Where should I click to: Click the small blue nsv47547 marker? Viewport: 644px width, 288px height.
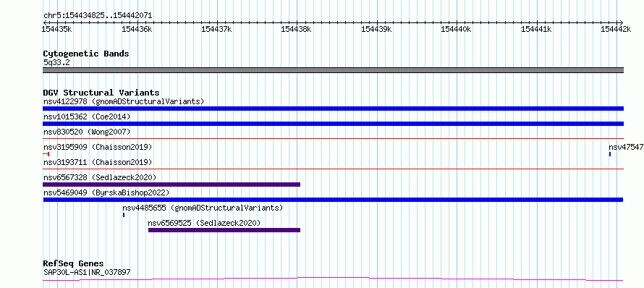(610, 154)
